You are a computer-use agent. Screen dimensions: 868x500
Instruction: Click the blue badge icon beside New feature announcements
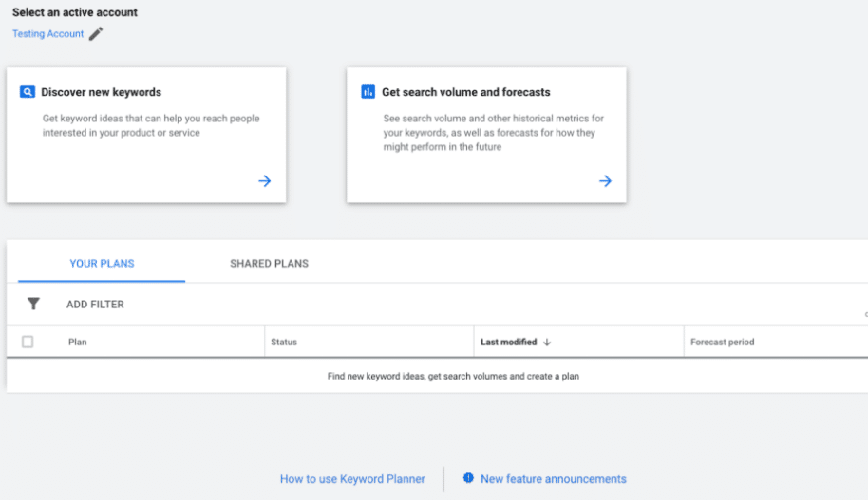tap(468, 478)
